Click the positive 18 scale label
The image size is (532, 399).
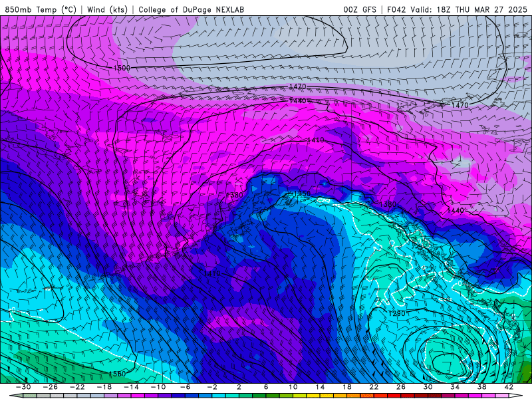[x=346, y=387]
